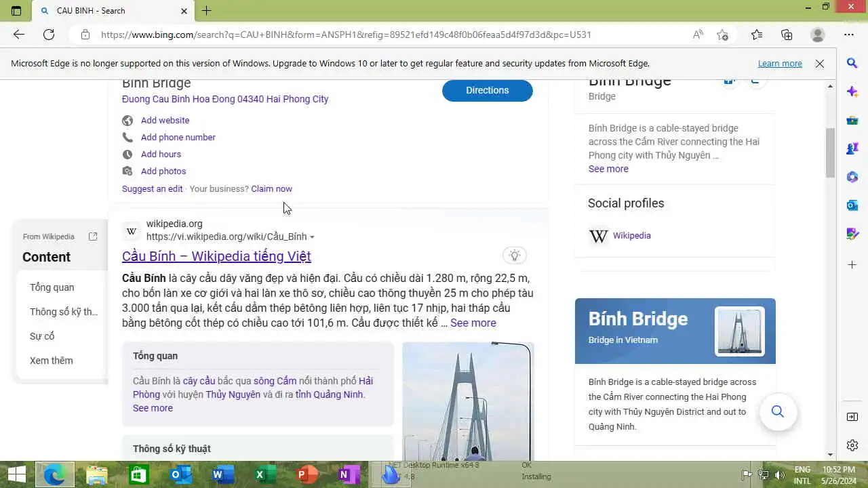Jump to Thông số kỹ thuật section
Screen dimensions: 868x488
tap(64, 312)
